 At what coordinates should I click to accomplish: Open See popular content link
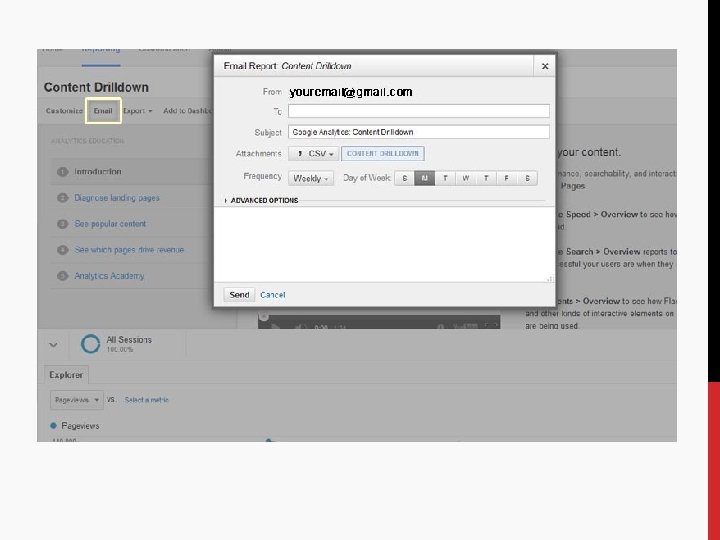click(110, 224)
